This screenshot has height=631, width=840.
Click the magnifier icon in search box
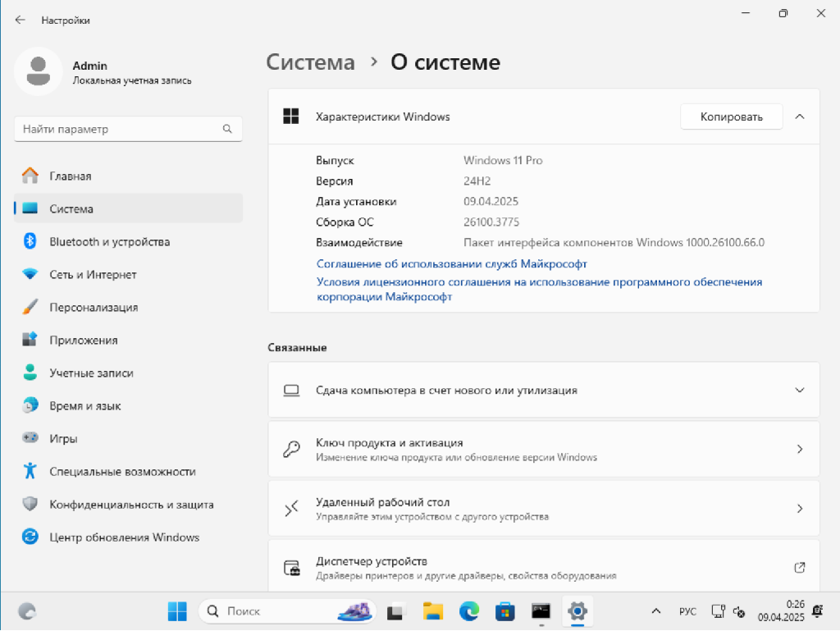pyautogui.click(x=227, y=129)
